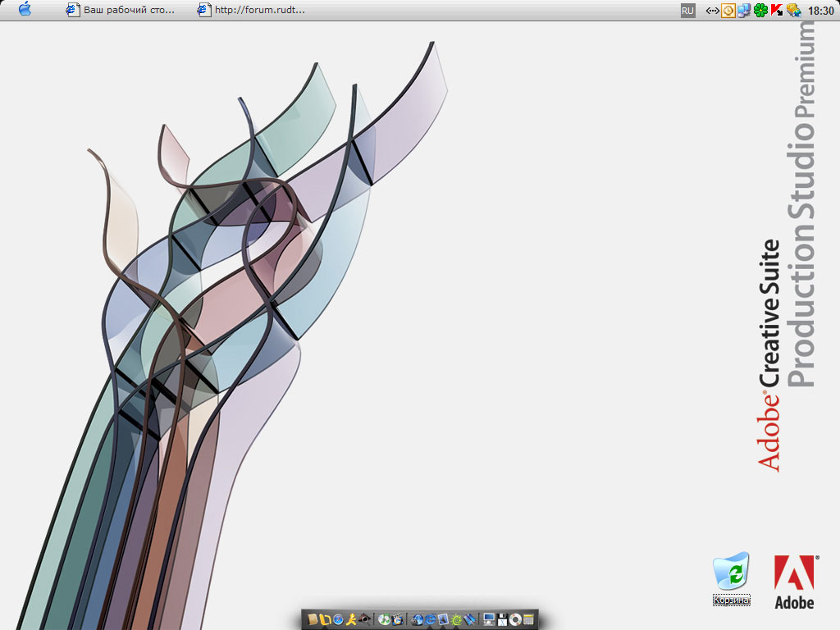
Task: Open the yellow drive with globe tray icon
Action: coord(793,10)
